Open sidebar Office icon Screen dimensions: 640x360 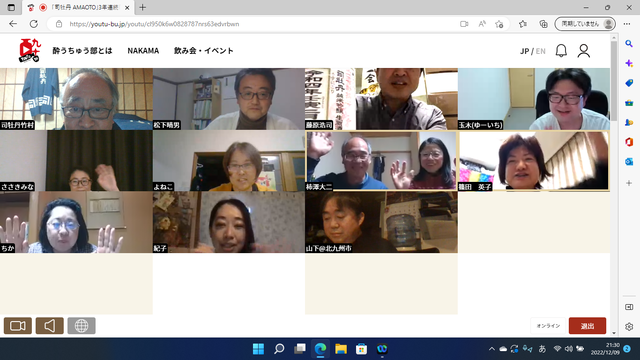pos(629,142)
